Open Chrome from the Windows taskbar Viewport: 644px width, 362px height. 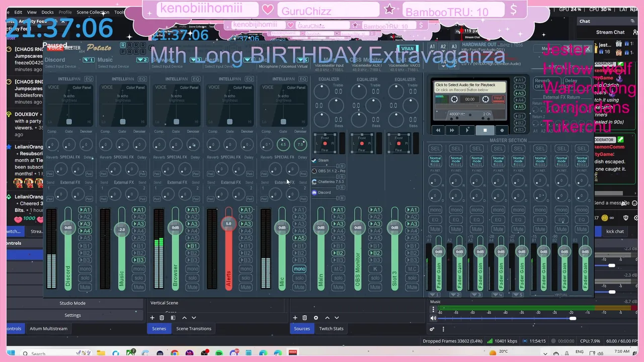[x=175, y=353]
